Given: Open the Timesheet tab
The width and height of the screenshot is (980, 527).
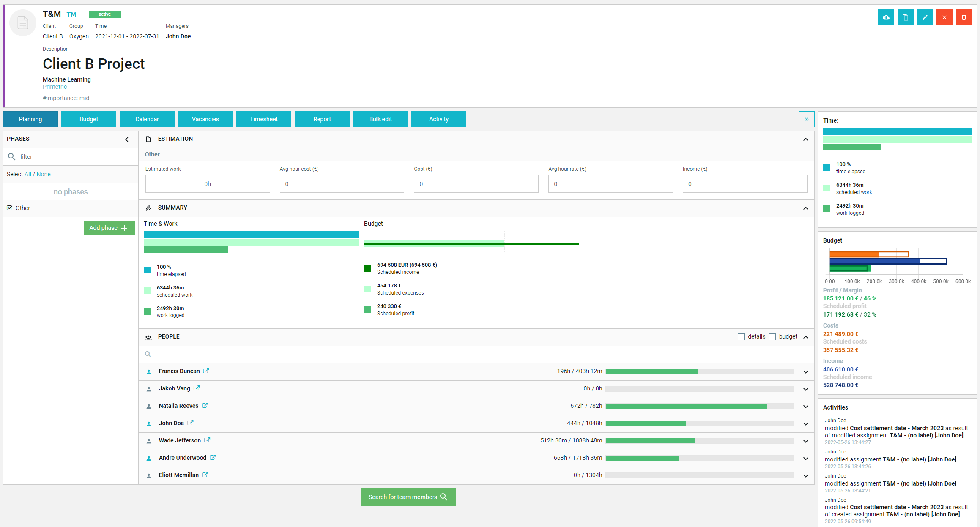Looking at the screenshot, I should (264, 119).
